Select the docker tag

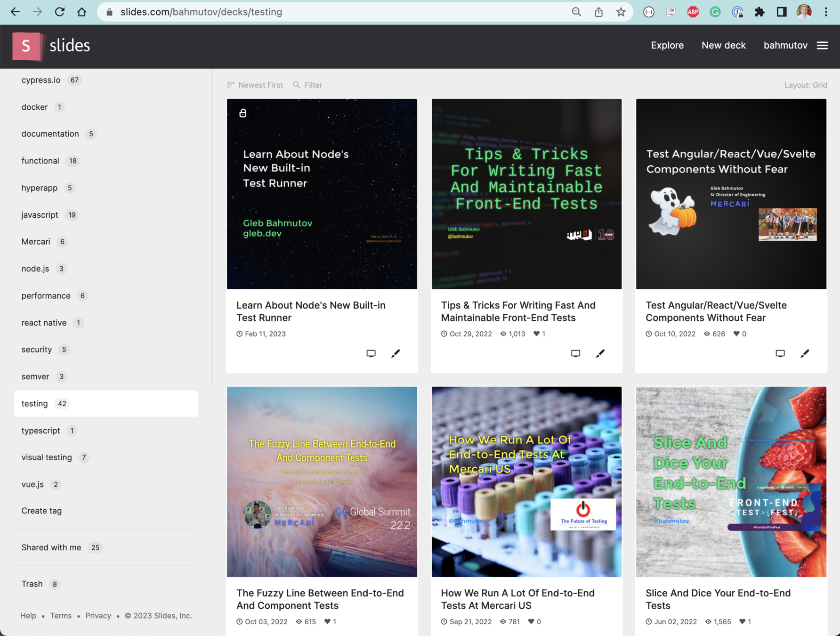(x=106, y=107)
